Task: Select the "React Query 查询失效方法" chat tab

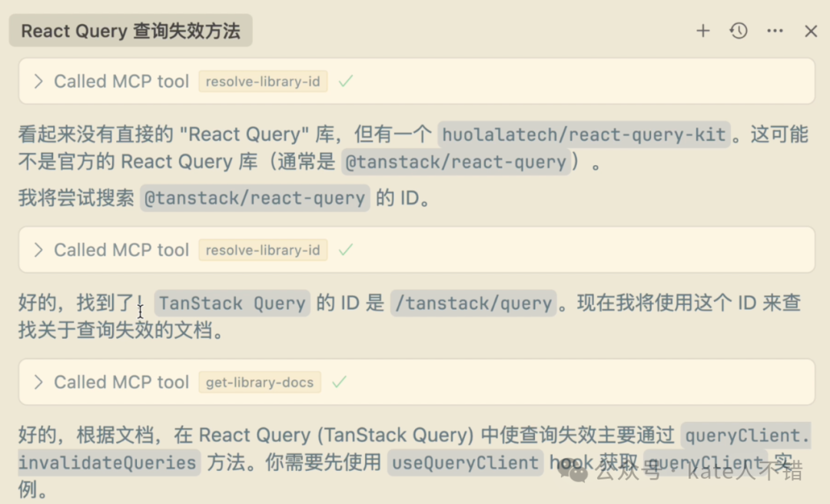Action: (131, 31)
